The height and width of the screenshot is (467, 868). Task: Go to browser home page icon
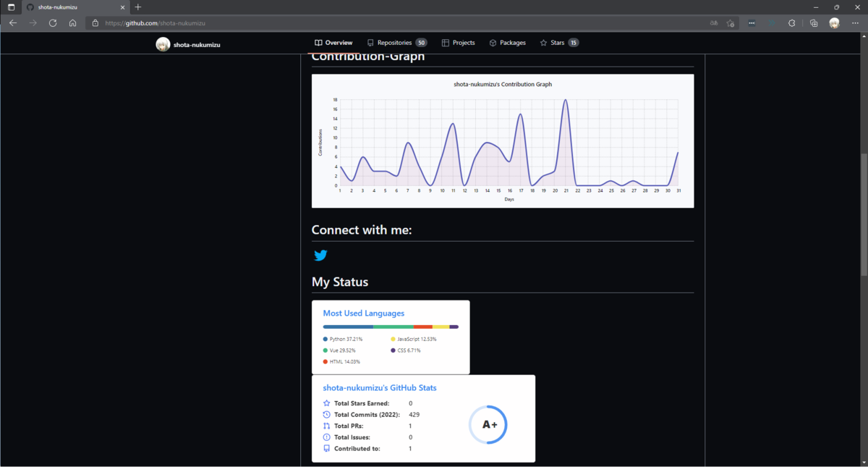tap(73, 23)
